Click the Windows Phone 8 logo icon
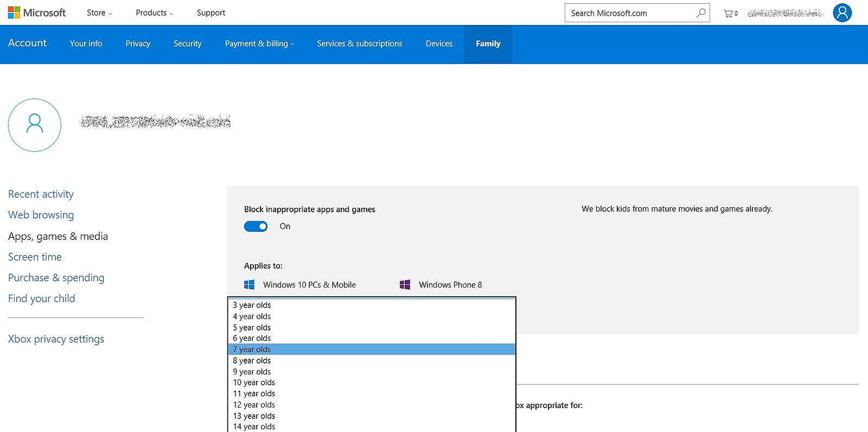Viewport: 868px width, 432px height. (x=405, y=284)
